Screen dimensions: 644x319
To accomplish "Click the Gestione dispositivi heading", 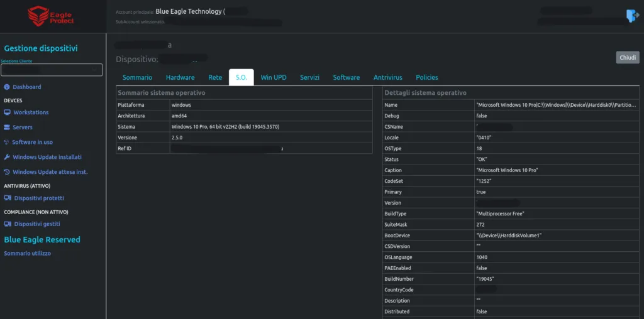I will 41,48.
